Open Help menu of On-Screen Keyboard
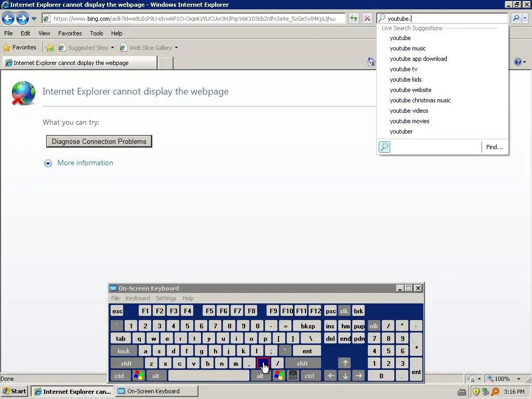Viewport: 532px width, 399px height. click(188, 298)
